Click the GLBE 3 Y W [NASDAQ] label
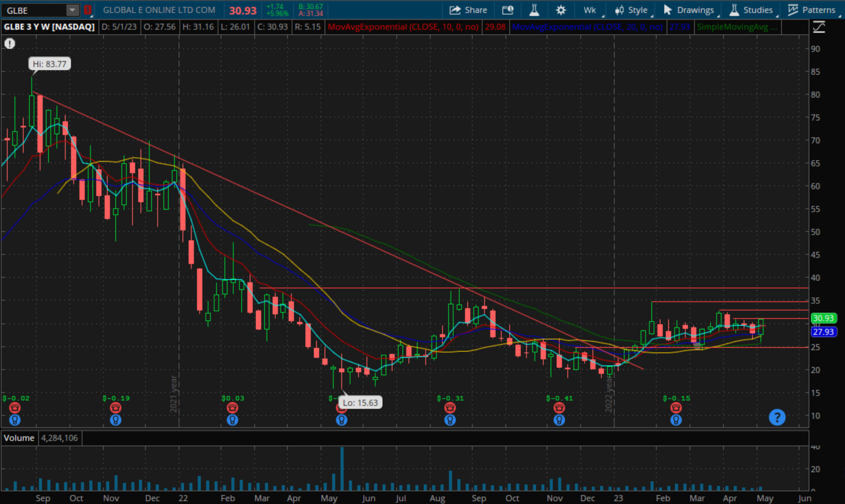The width and height of the screenshot is (845, 504). coord(49,27)
